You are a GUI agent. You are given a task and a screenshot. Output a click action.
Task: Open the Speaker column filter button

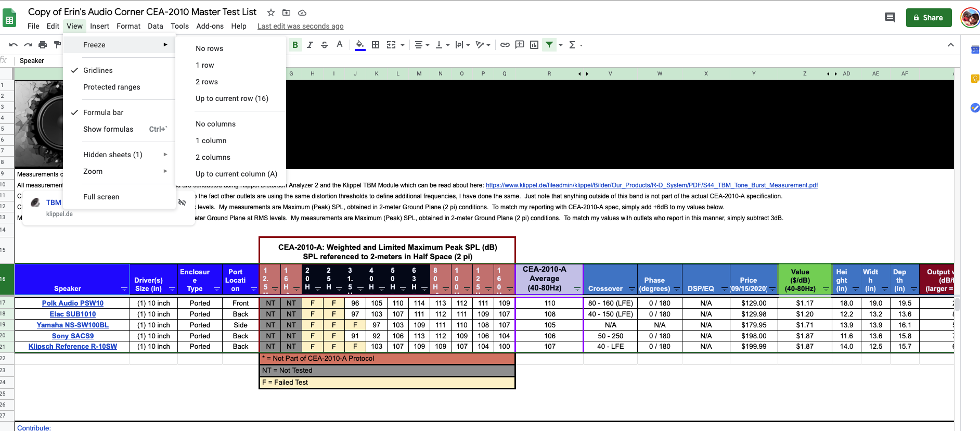(x=124, y=289)
